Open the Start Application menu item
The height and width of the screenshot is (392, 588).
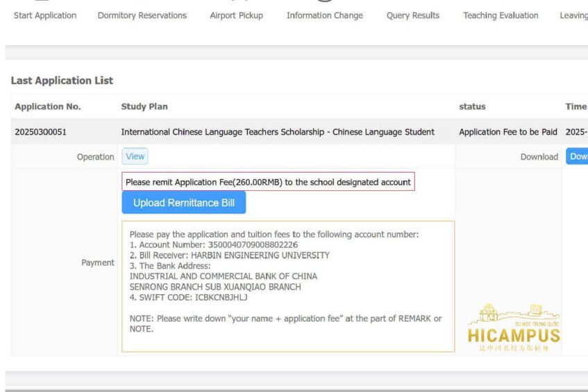(x=45, y=15)
